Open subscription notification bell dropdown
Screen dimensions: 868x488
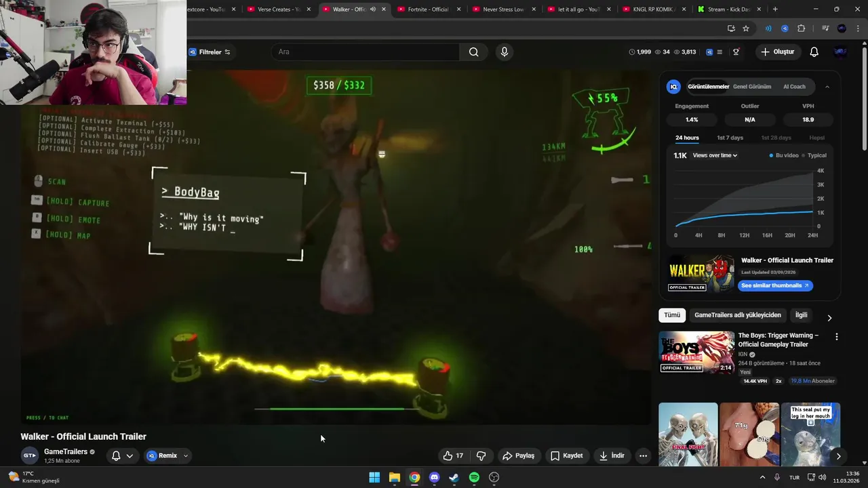(122, 455)
